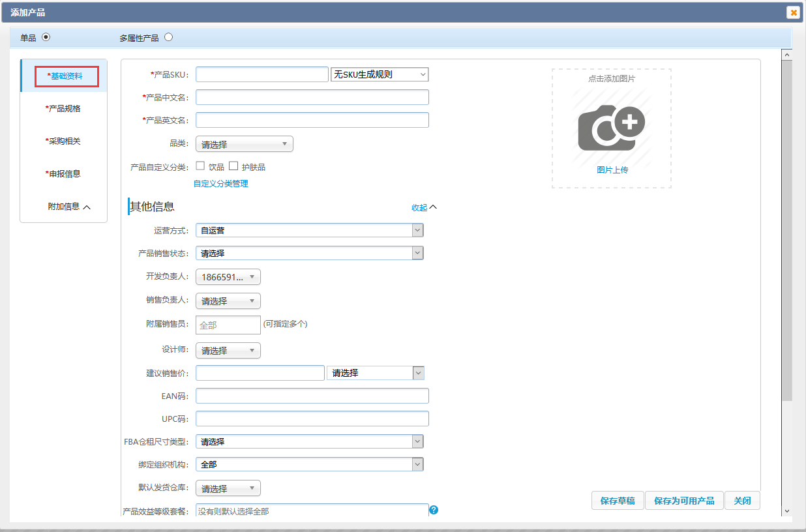Click the camera icon to add image
The height and width of the screenshot is (532, 806).
coord(611,127)
